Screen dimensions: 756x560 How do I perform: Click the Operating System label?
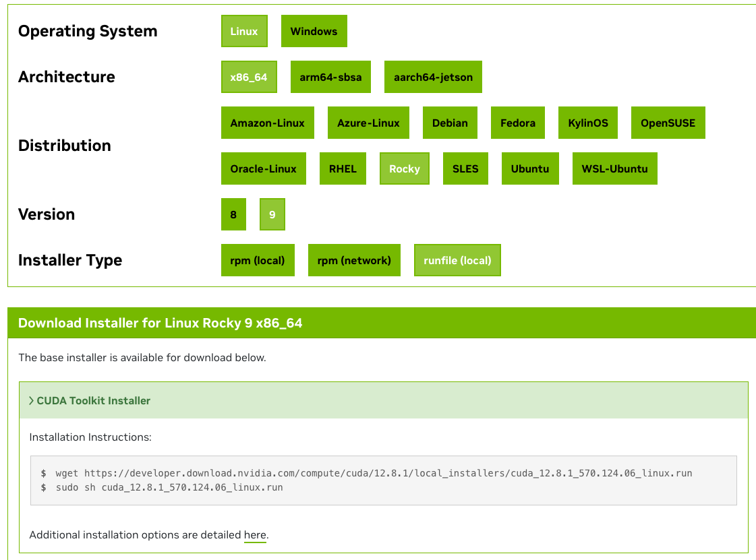click(x=88, y=31)
